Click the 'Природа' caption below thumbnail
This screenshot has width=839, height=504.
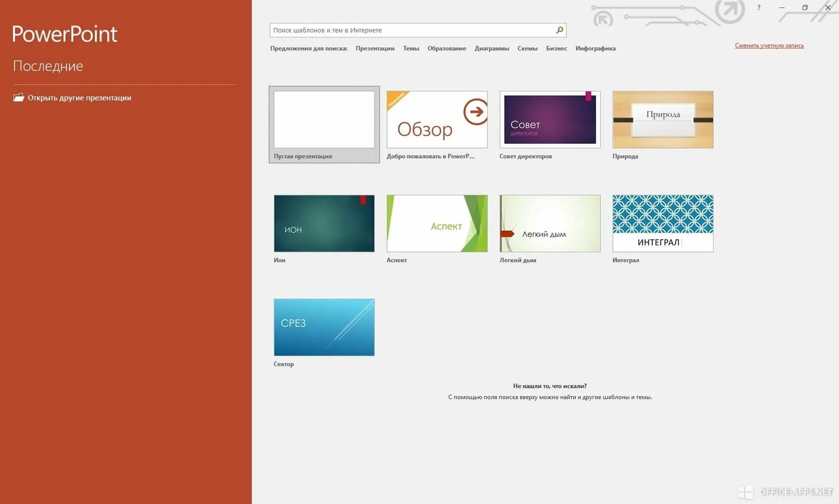(625, 156)
